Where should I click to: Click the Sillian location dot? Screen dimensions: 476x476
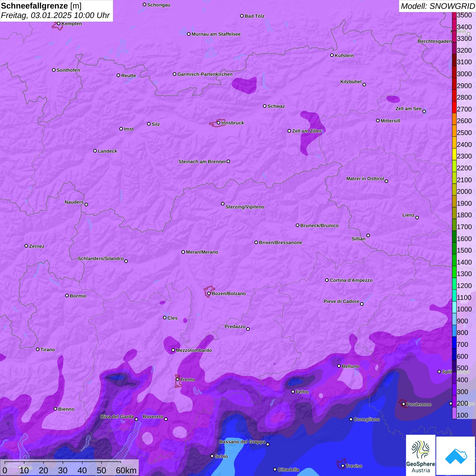(x=368, y=235)
